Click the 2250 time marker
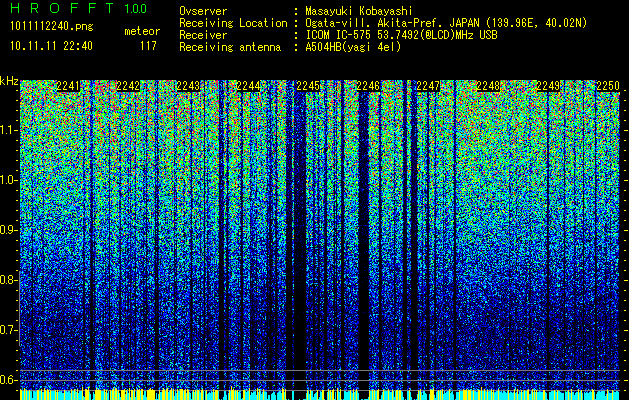 [608, 86]
